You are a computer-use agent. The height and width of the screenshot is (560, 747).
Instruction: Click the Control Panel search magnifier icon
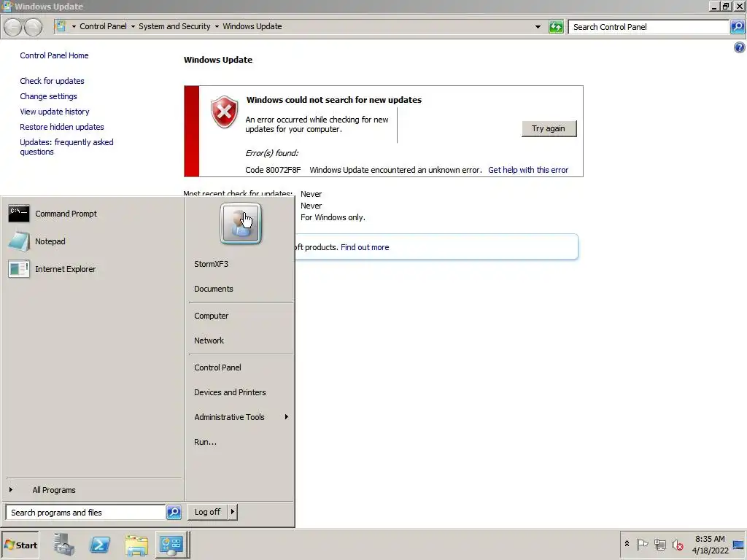(x=738, y=27)
